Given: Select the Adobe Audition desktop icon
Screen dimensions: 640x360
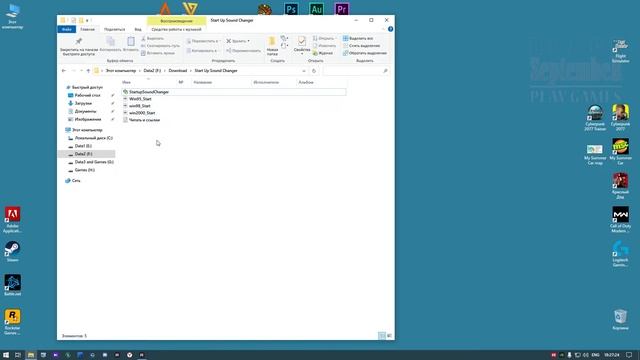Looking at the screenshot, I should click(x=317, y=9).
